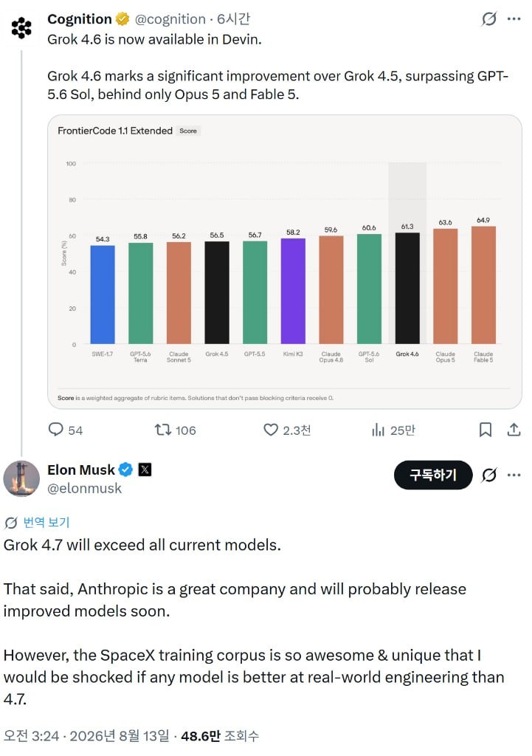Open the more options menu on Elon Musk's post

tap(514, 475)
